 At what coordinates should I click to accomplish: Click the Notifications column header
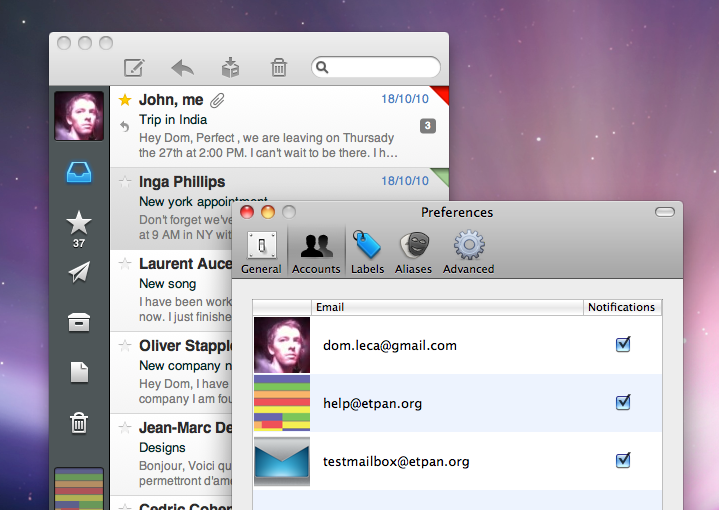622,307
